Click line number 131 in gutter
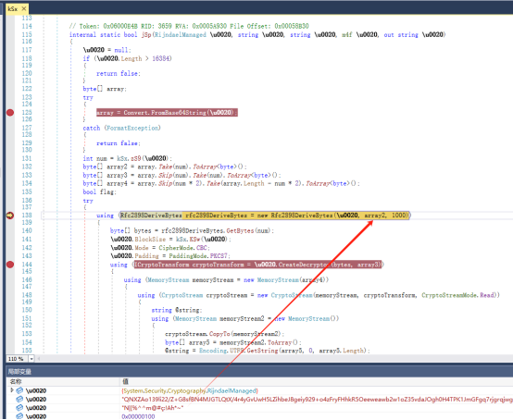The width and height of the screenshot is (513, 420). point(27,158)
